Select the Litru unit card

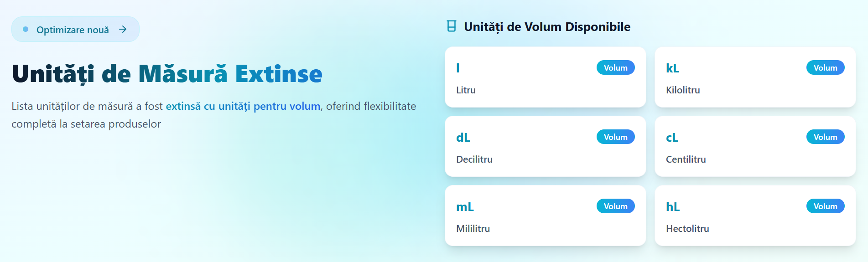pos(546,77)
